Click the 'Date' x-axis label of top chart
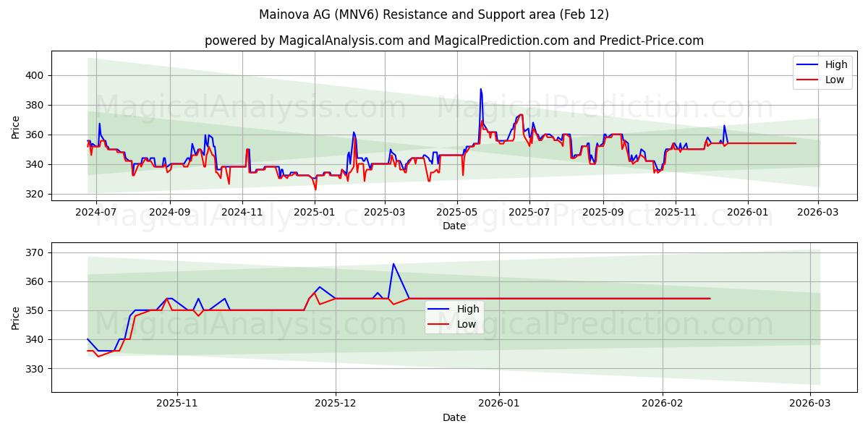Image resolution: width=868 pixels, height=434 pixels. [454, 226]
